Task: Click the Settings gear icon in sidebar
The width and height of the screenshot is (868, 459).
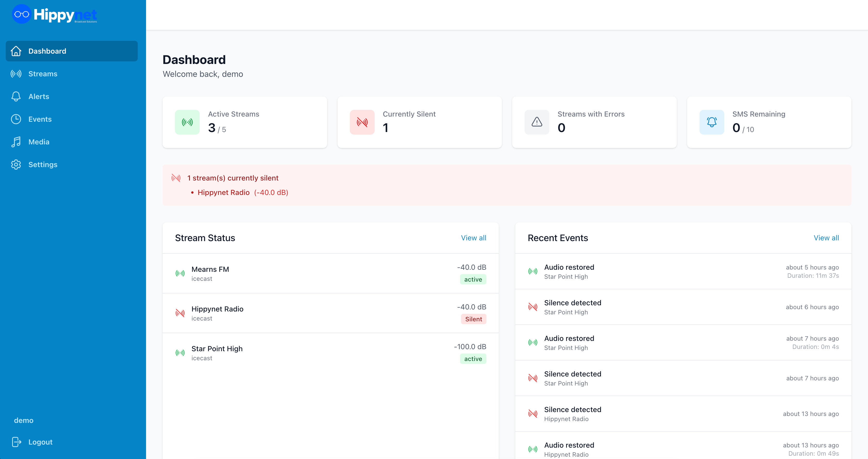Action: [16, 165]
